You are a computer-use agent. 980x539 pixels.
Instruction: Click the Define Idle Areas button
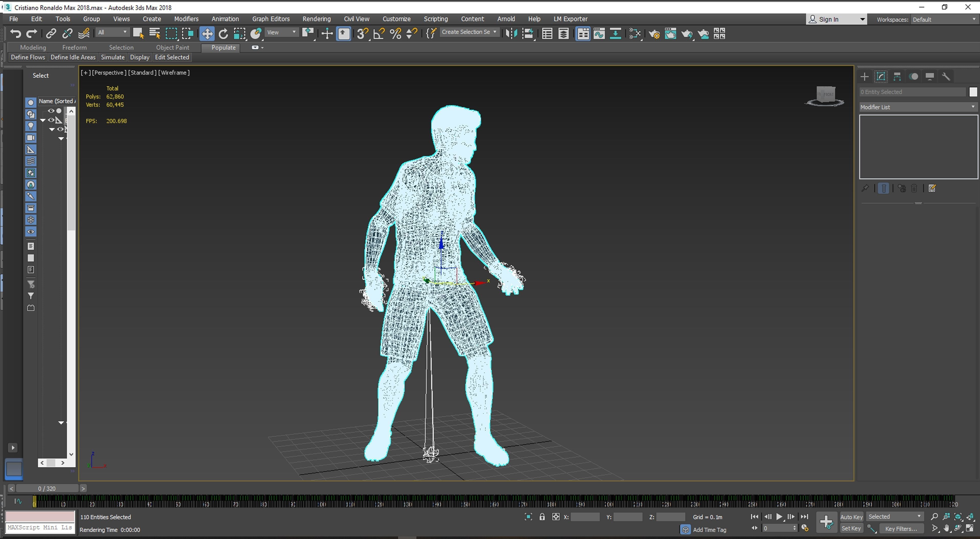[73, 57]
